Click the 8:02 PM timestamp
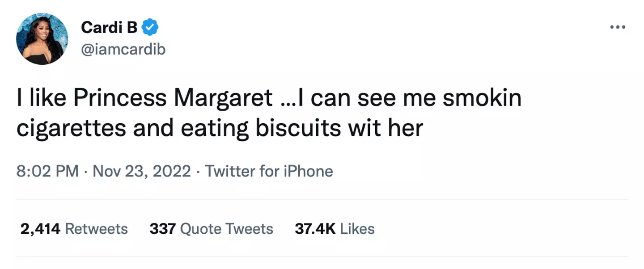Screen dimensions: 644x269 pyautogui.click(x=47, y=171)
